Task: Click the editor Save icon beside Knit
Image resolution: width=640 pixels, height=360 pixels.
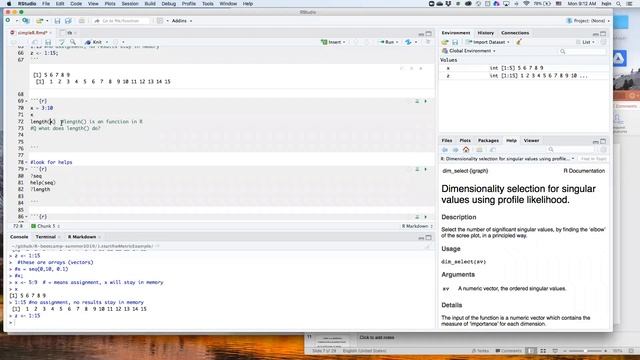Action: click(48, 42)
